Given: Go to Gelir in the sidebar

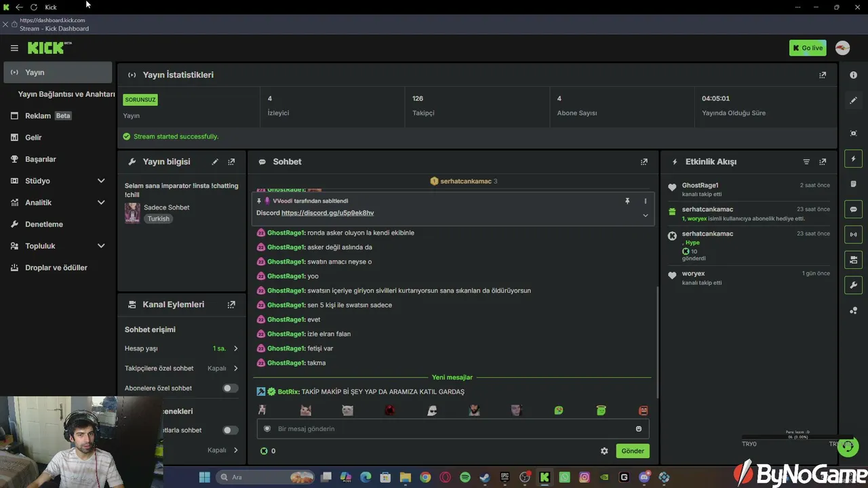Looking at the screenshot, I should [x=58, y=138].
